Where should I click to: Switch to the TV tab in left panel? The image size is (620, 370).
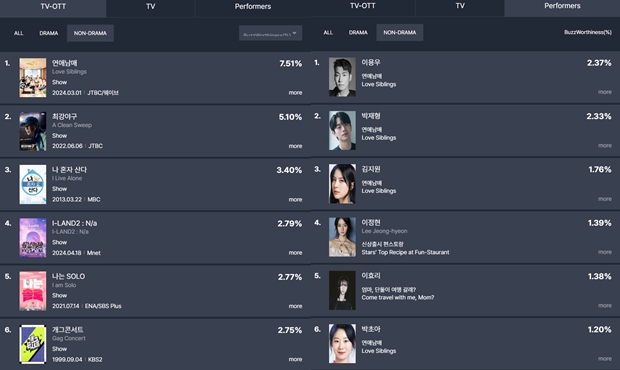pos(151,6)
